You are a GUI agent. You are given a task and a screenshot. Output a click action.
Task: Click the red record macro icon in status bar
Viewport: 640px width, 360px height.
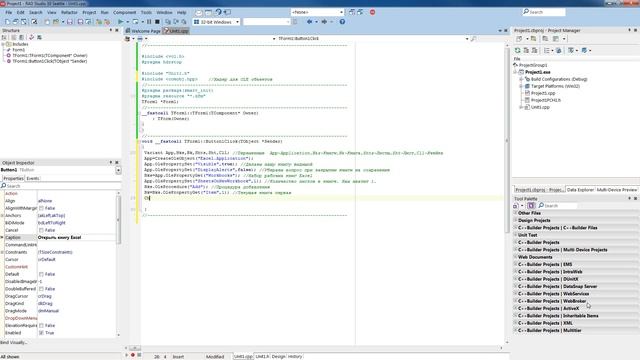coord(133,355)
